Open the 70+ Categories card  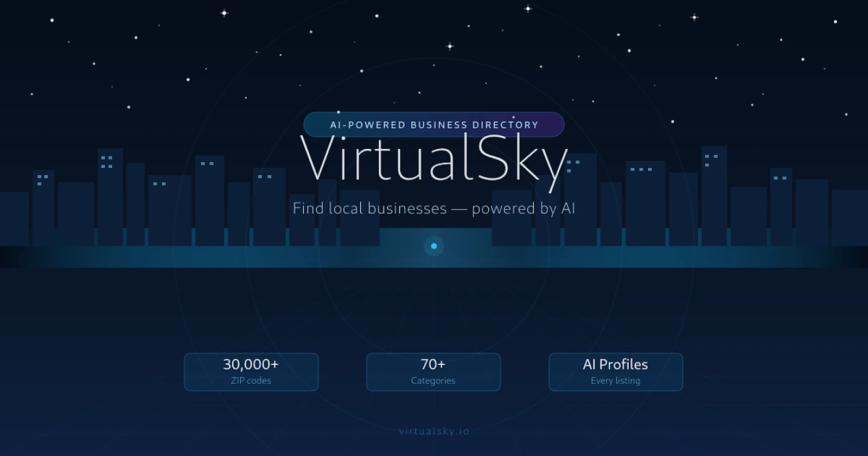(x=433, y=372)
